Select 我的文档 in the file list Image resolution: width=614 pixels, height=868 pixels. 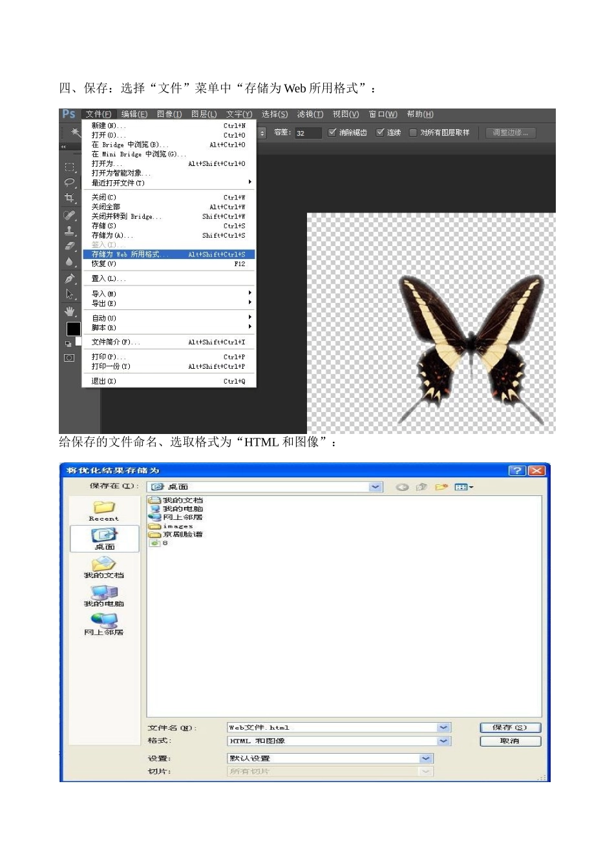(x=176, y=501)
